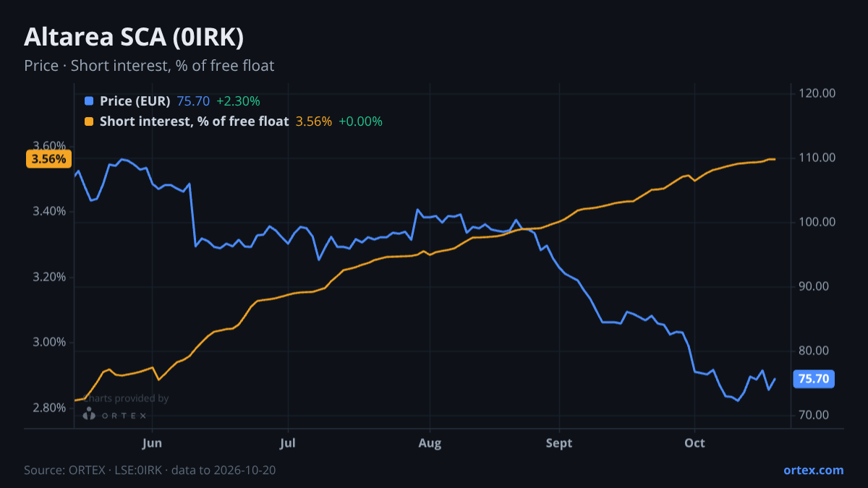This screenshot has height=488, width=868.
Task: Click the +0.00% short interest change value
Action: click(360, 121)
